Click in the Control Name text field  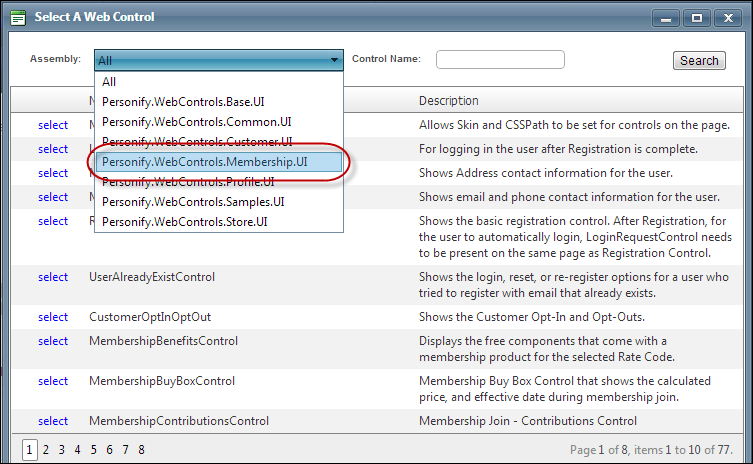point(500,60)
